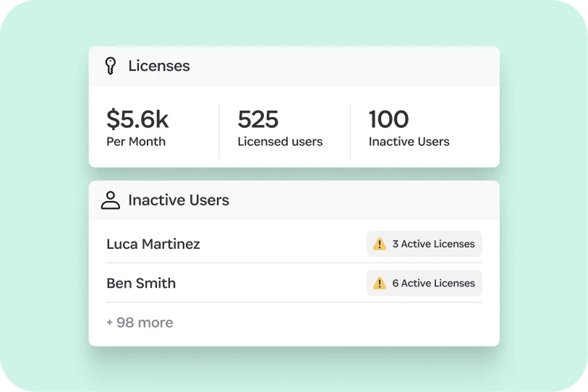The height and width of the screenshot is (392, 588).
Task: Click the Per Month label
Action: pyautogui.click(x=136, y=142)
